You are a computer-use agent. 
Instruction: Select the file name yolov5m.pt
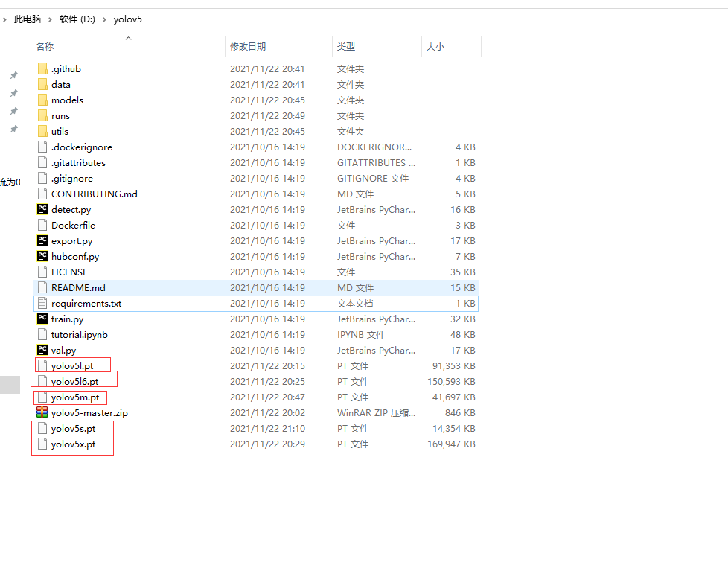click(x=75, y=397)
